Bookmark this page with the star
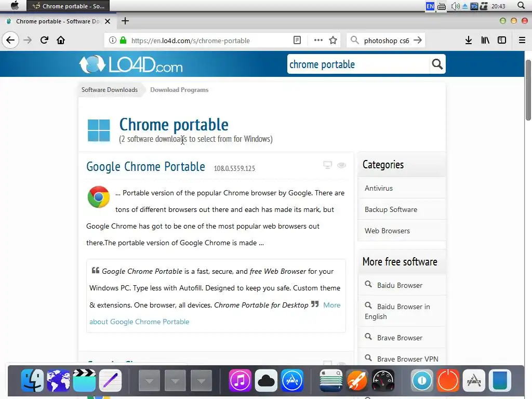Screen dimensions: 532x399 click(333, 41)
